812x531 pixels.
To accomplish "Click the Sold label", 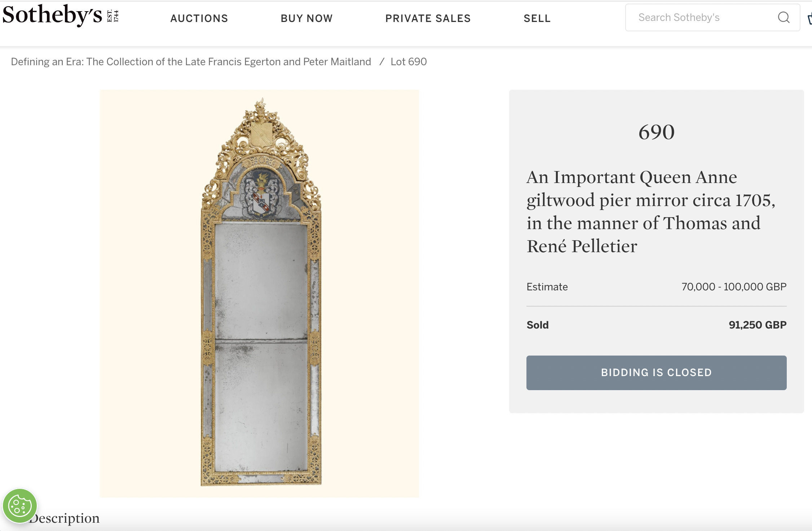I will [537, 325].
